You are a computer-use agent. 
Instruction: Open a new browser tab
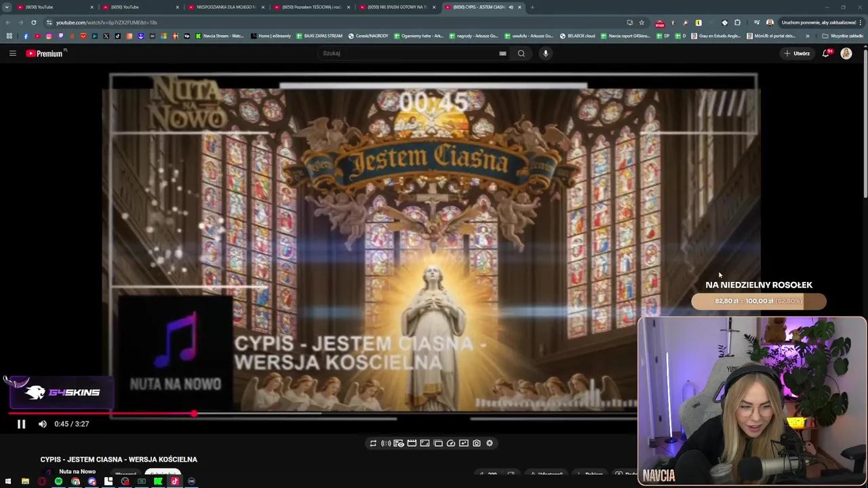[532, 7]
